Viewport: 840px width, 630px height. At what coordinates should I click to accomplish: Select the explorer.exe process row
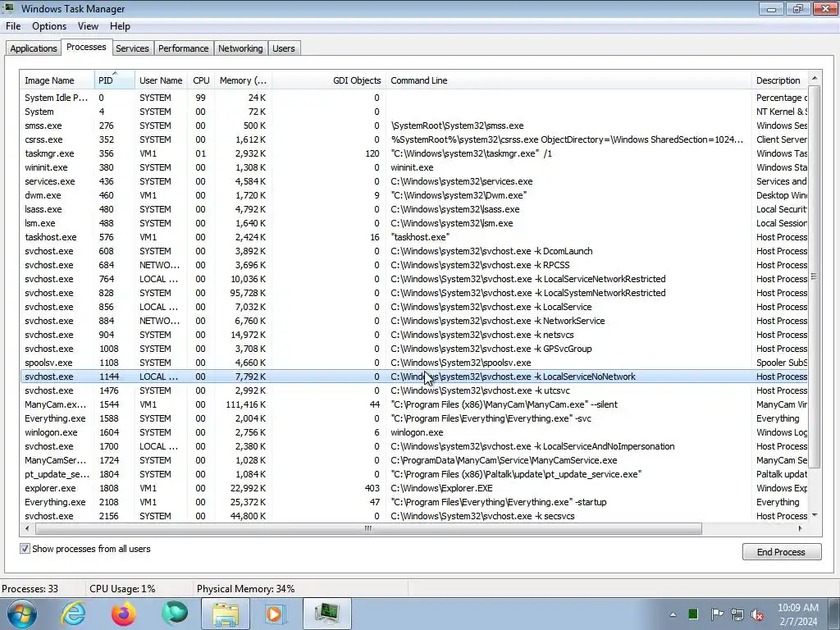414,488
